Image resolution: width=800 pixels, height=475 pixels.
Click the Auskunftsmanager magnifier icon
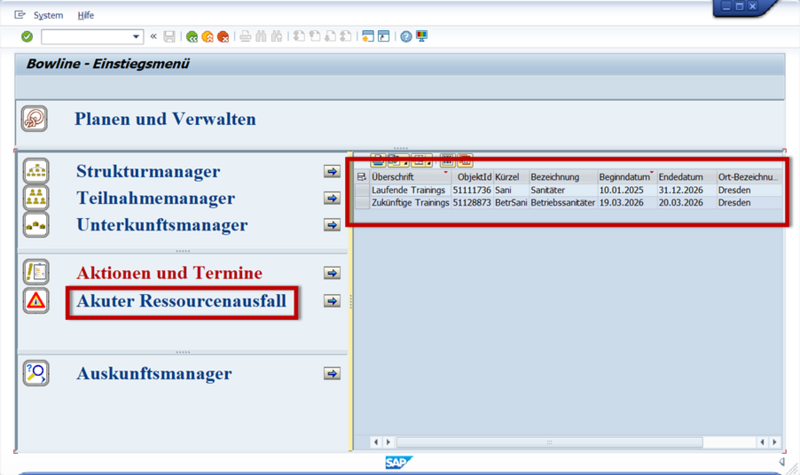click(x=36, y=373)
